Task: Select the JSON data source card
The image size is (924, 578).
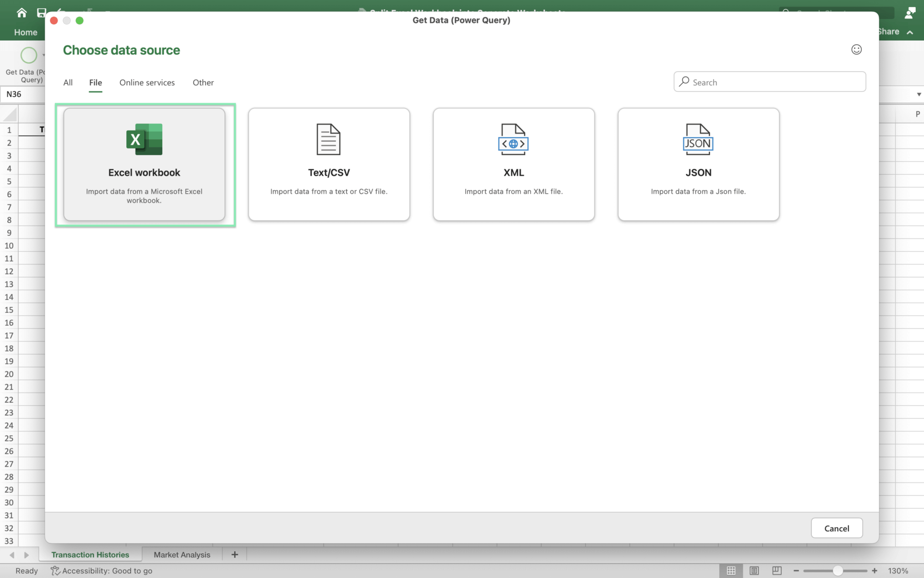Action: point(699,164)
